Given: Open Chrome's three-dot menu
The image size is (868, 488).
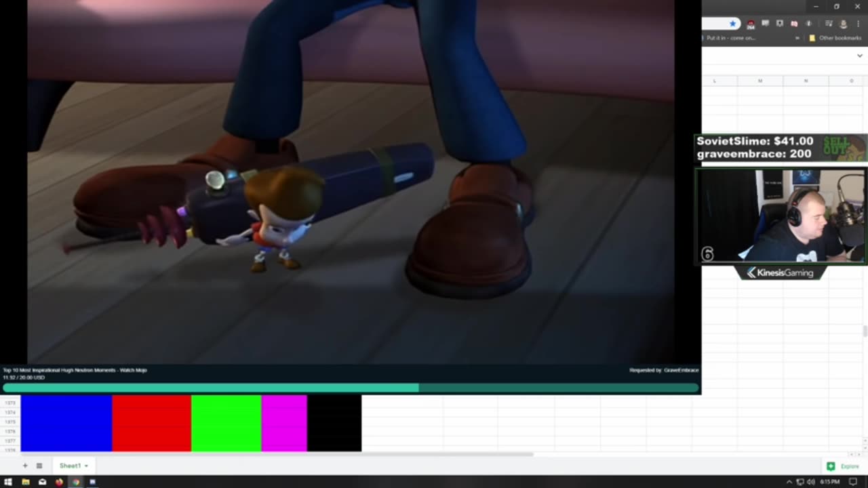Looking at the screenshot, I should [x=858, y=24].
